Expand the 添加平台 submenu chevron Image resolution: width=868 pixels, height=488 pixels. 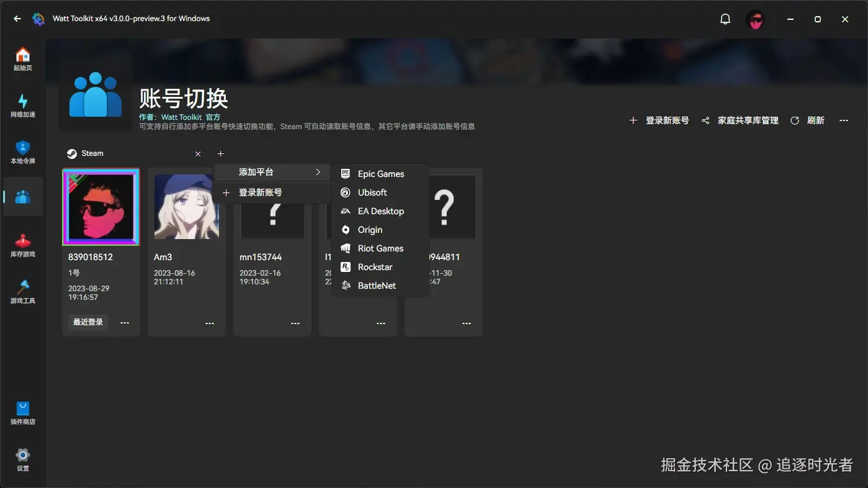[318, 172]
